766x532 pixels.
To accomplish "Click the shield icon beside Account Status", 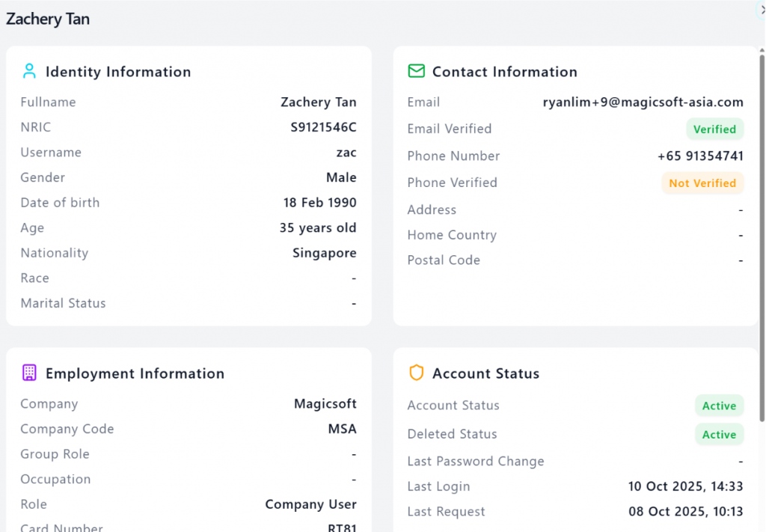I will (x=416, y=373).
